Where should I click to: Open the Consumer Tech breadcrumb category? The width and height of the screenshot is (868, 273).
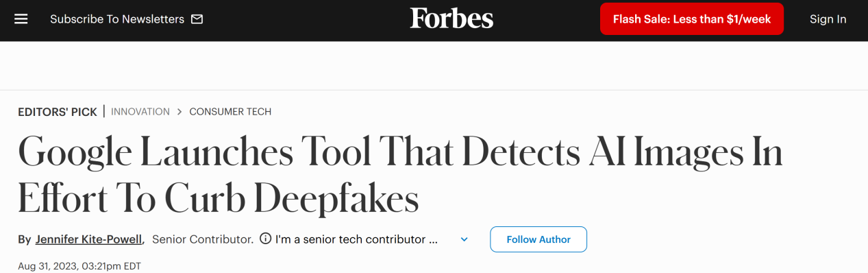pyautogui.click(x=230, y=112)
